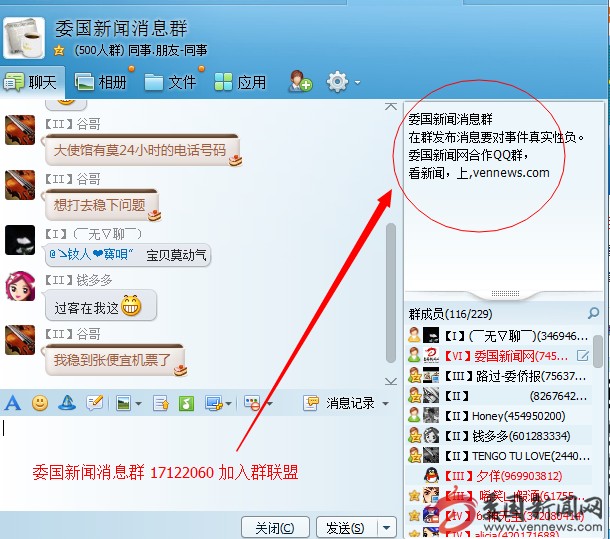Expand the 消息记录 dropdown arrow
The image size is (610, 539).
point(386,404)
